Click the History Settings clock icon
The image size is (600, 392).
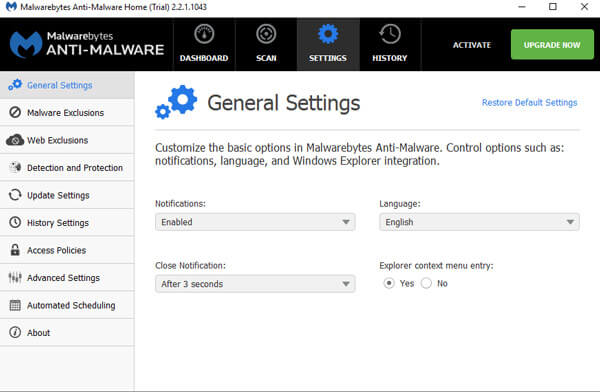pos(15,222)
